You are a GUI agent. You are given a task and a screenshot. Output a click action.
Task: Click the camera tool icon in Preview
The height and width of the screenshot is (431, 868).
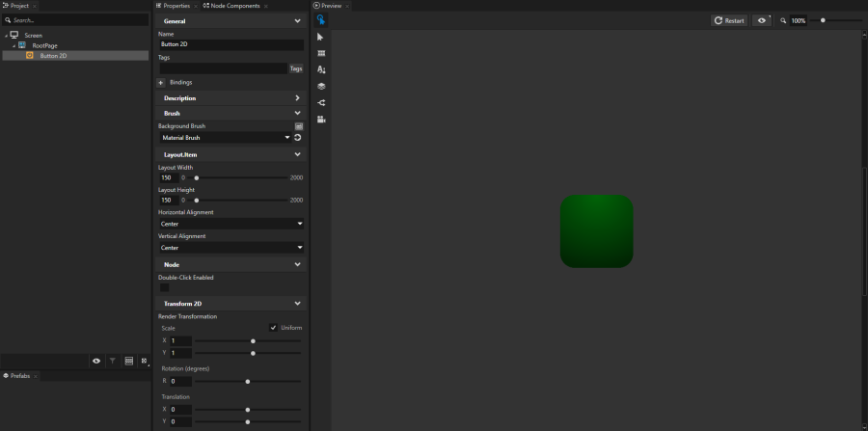(321, 120)
